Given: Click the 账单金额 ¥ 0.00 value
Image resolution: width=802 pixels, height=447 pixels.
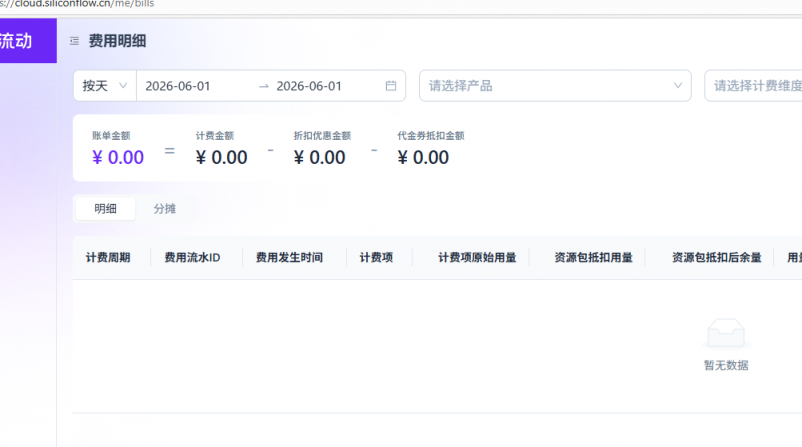Looking at the screenshot, I should [118, 158].
